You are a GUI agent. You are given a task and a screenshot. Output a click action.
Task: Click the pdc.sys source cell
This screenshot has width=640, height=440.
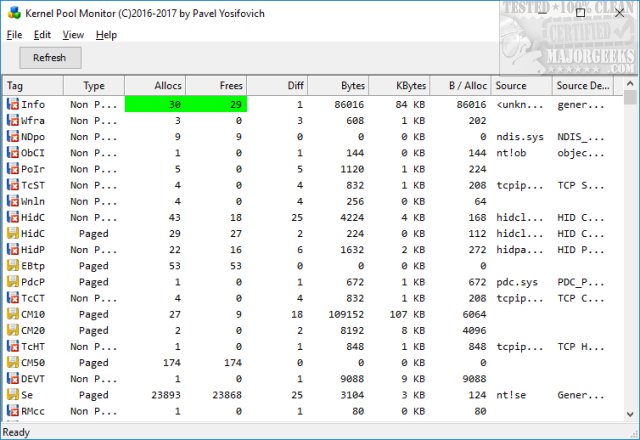pos(517,282)
